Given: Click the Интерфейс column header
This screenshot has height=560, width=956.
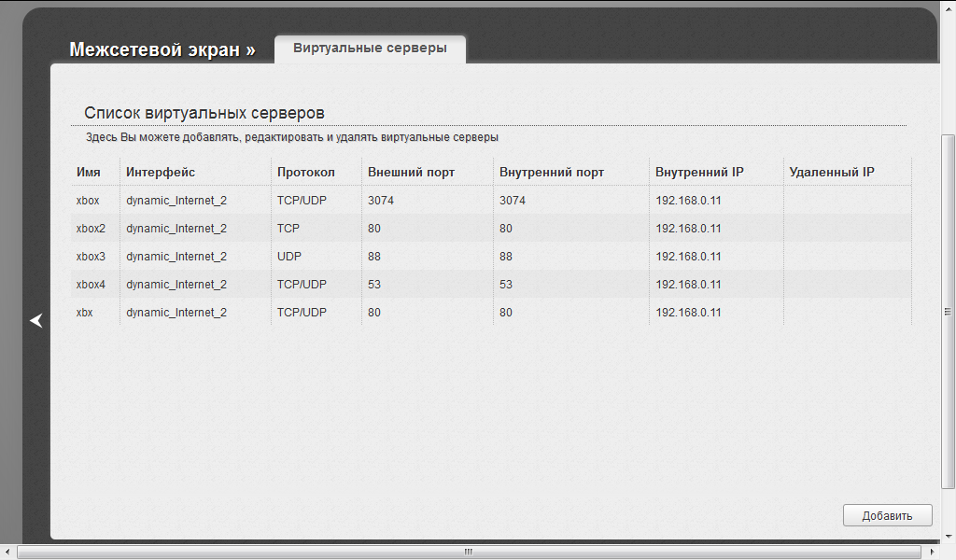Looking at the screenshot, I should point(161,173).
